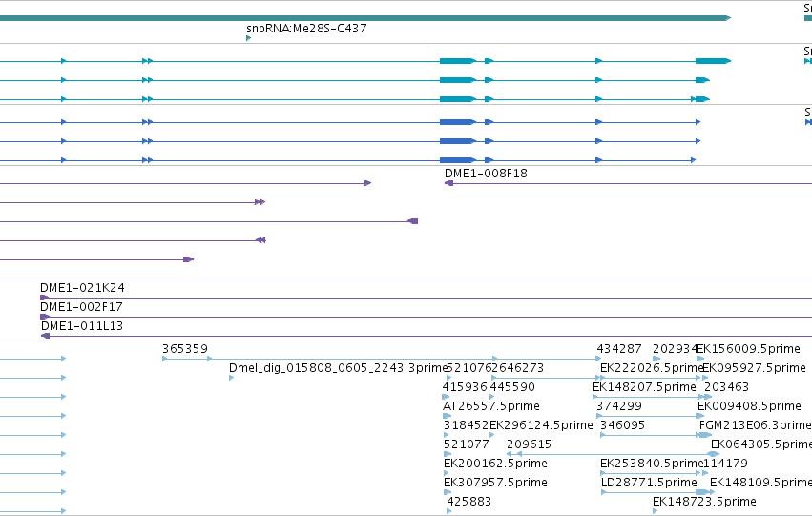The width and height of the screenshot is (812, 516).
Task: Click EST label 202934
Action: click(x=675, y=349)
